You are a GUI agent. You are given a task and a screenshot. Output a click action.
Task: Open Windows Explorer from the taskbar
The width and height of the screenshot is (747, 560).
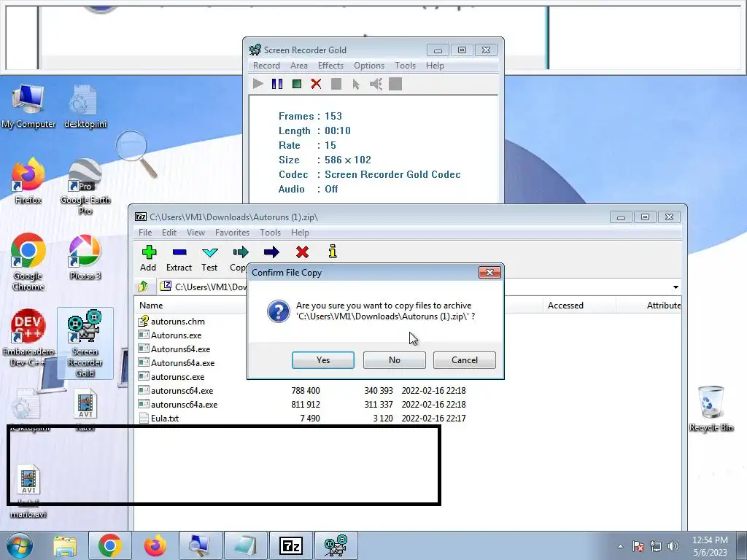pos(65,545)
